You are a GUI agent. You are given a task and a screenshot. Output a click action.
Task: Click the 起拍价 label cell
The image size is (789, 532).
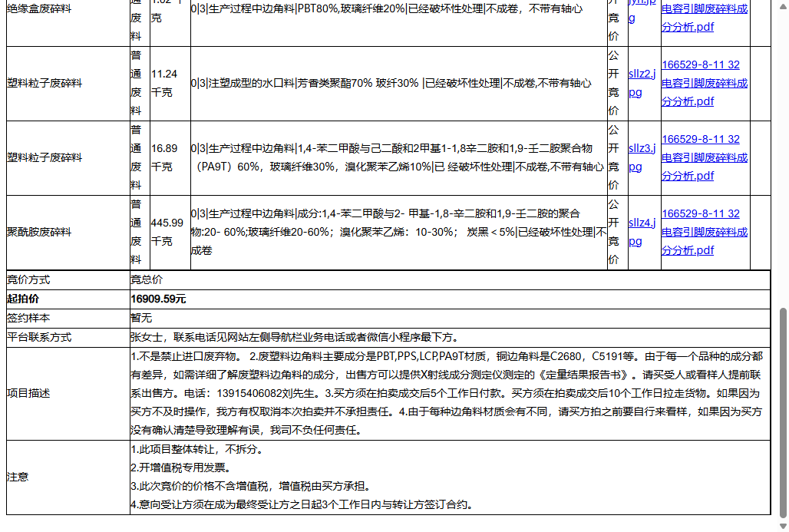pyautogui.click(x=68, y=299)
